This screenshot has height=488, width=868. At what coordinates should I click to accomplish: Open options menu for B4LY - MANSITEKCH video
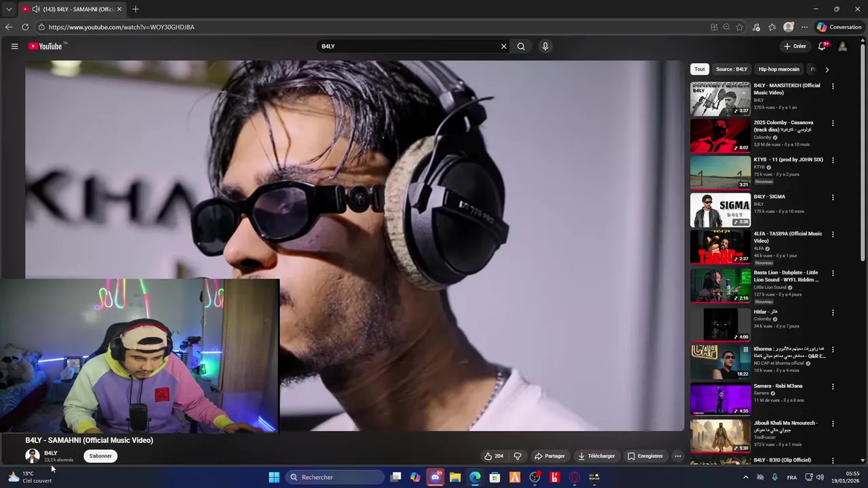click(833, 86)
